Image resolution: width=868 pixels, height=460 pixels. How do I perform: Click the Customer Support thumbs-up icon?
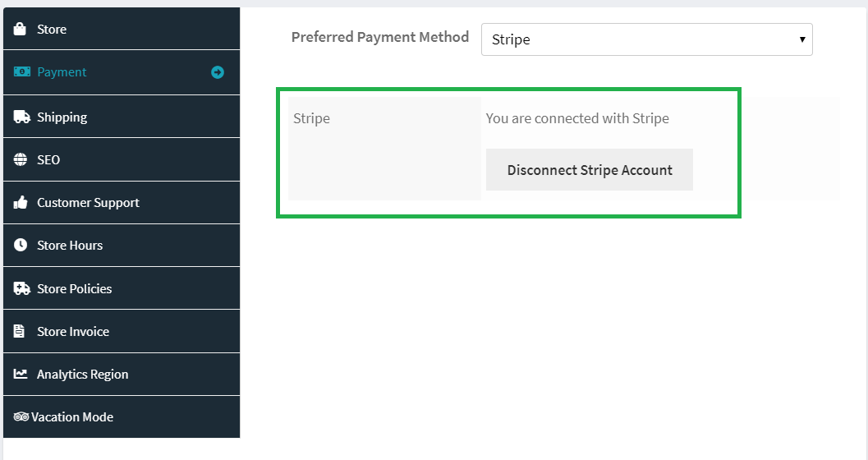21,203
